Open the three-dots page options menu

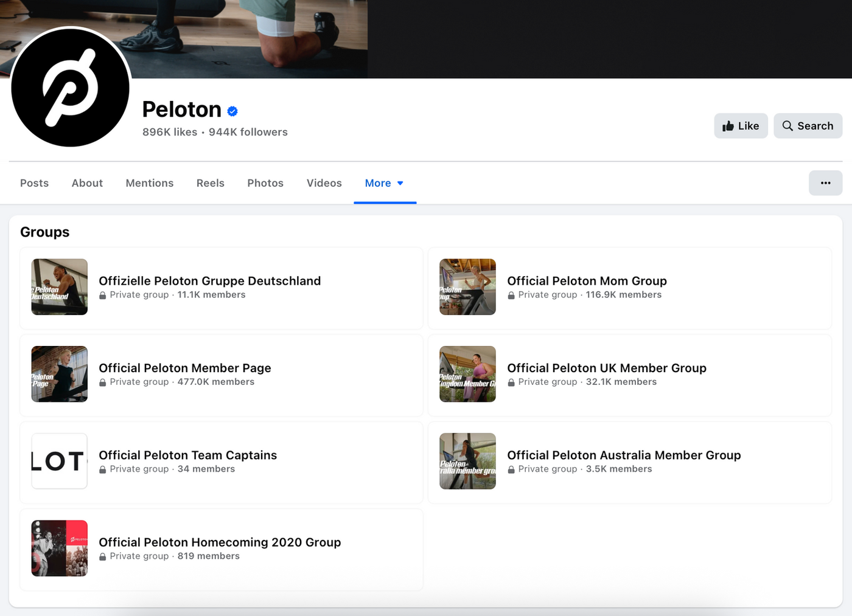825,183
